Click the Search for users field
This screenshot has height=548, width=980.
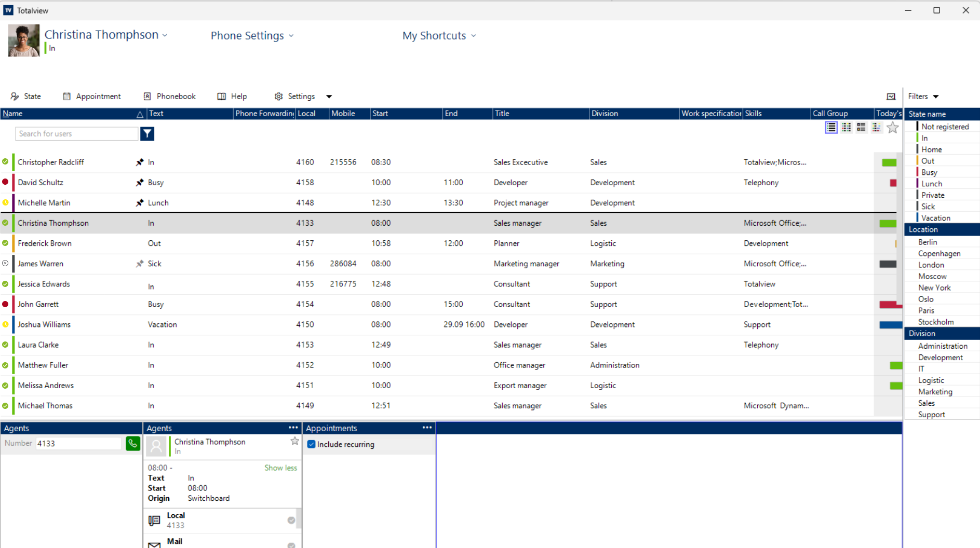(77, 134)
